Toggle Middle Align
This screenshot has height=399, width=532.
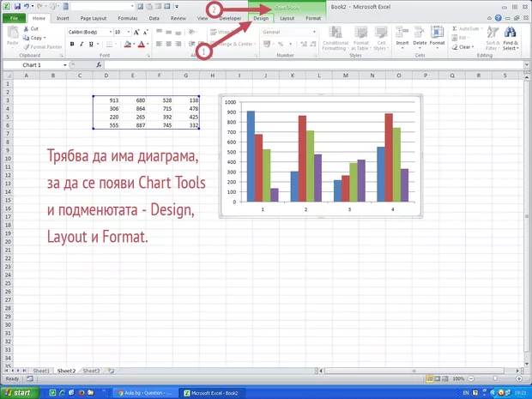[x=169, y=32]
